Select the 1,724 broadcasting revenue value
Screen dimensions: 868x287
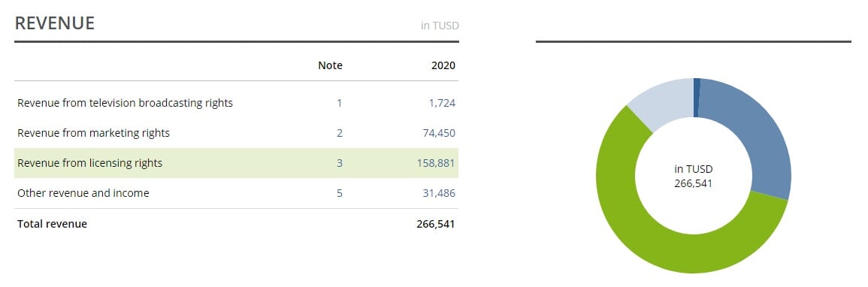click(442, 103)
